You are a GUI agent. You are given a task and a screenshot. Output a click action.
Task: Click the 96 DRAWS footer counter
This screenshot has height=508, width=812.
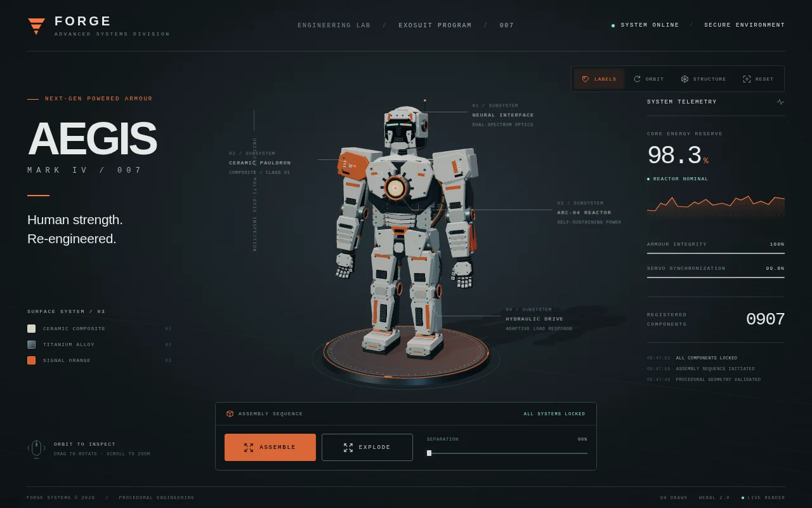[674, 498]
